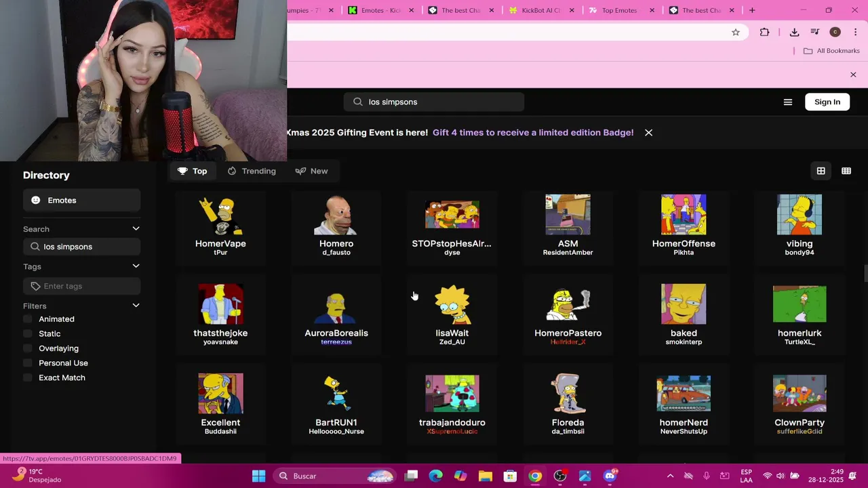This screenshot has width=868, height=488.
Task: Select the New tab
Action: 312,171
